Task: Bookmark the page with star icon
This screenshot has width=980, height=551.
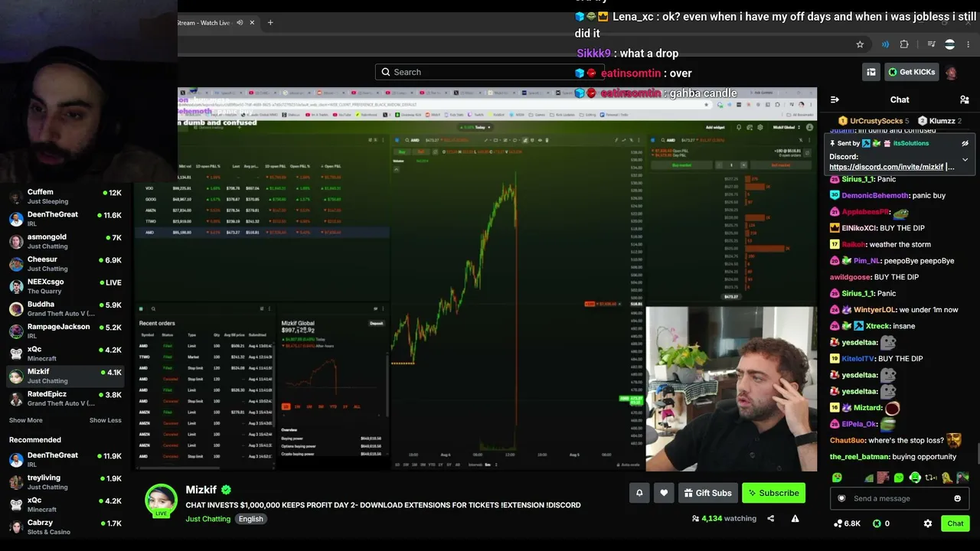Action: pyautogui.click(x=860, y=44)
